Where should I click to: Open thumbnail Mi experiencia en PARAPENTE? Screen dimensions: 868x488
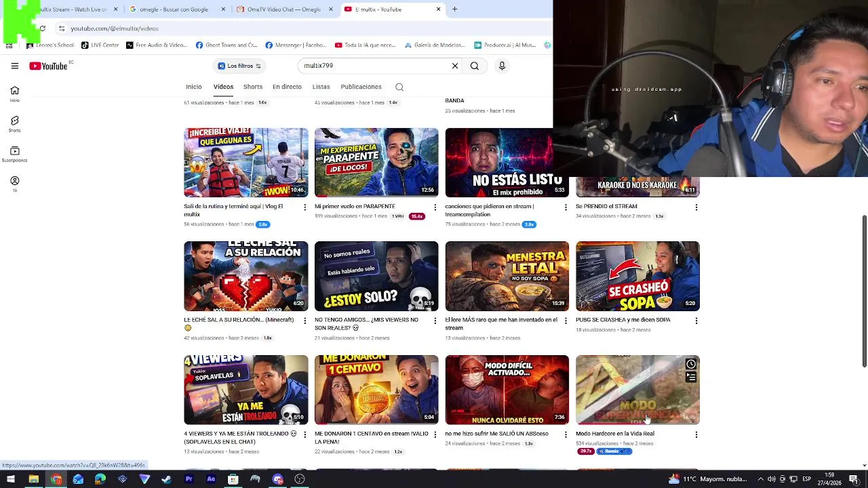point(376,163)
